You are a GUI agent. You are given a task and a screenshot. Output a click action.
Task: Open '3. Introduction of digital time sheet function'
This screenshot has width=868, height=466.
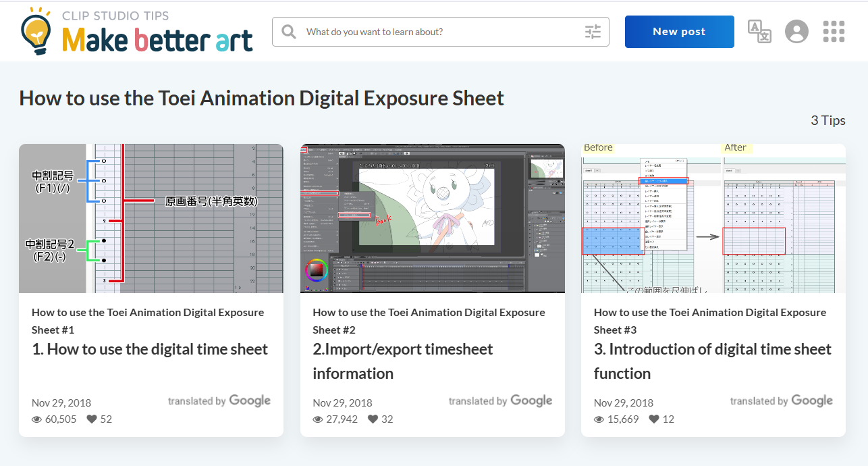(x=713, y=361)
